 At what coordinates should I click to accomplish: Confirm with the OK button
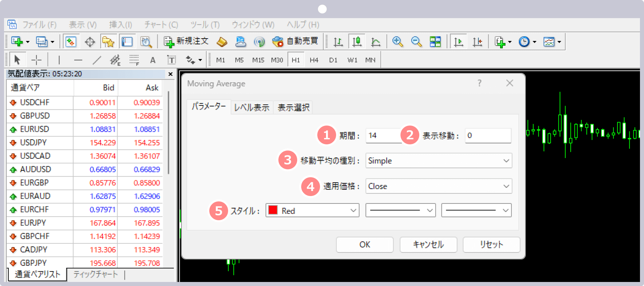(x=365, y=245)
